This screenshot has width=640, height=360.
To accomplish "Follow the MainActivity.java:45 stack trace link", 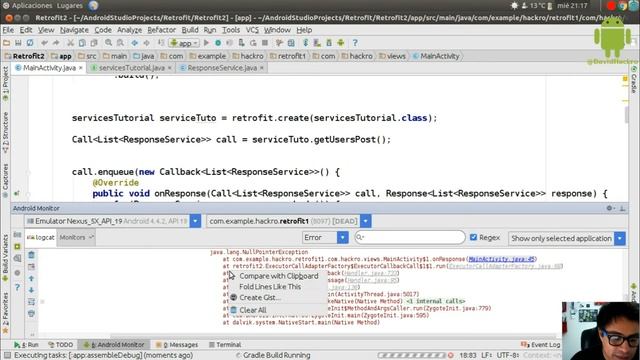I will tap(501, 259).
